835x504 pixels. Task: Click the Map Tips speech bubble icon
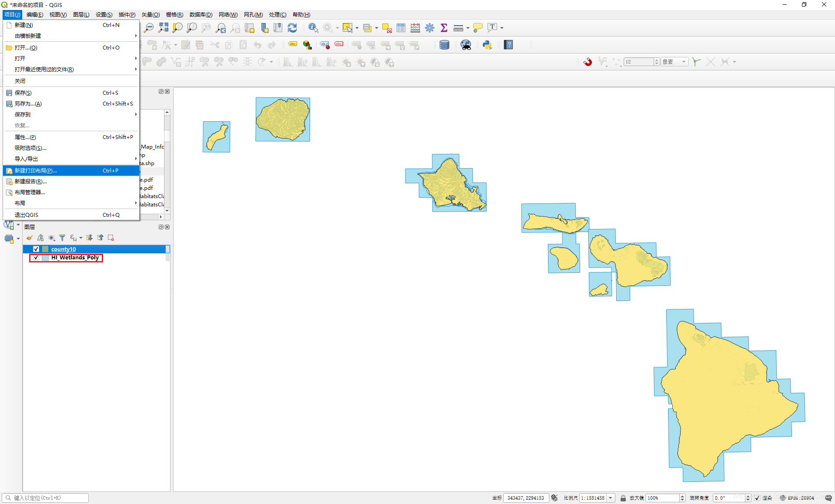(x=478, y=28)
